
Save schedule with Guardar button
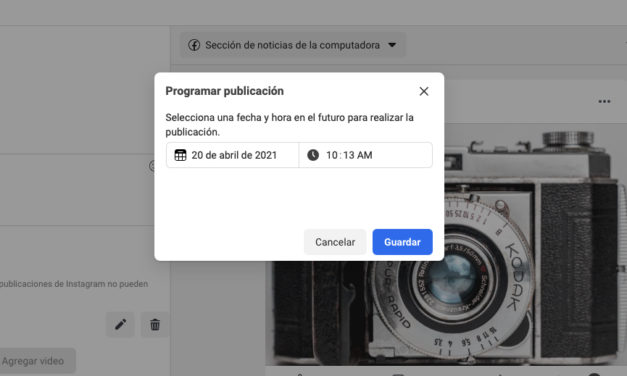coord(402,242)
